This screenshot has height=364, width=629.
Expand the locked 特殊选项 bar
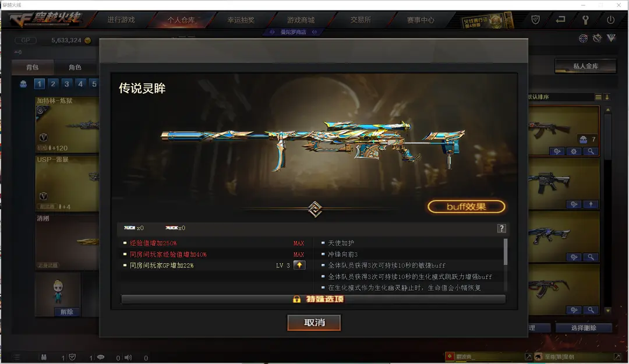tap(313, 299)
